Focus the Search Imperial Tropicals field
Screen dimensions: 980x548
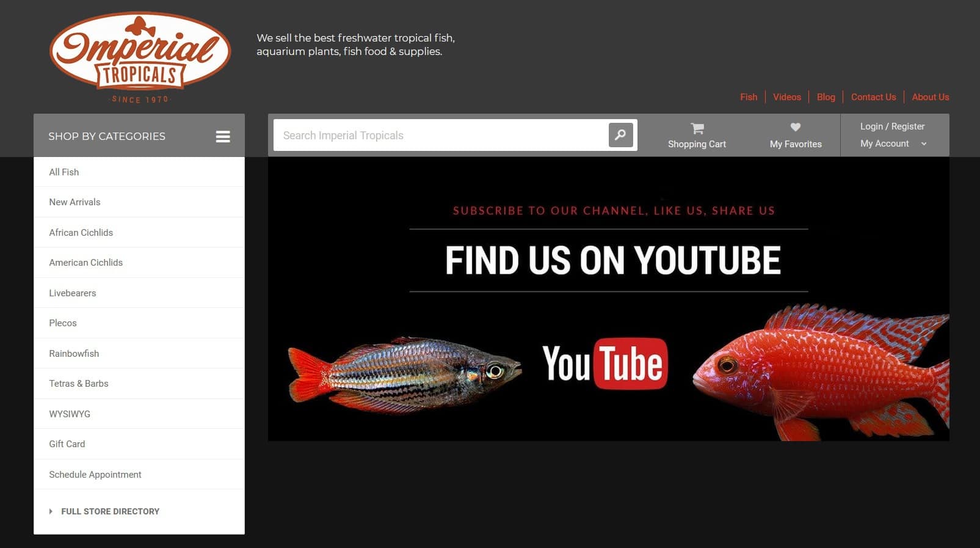click(x=440, y=135)
